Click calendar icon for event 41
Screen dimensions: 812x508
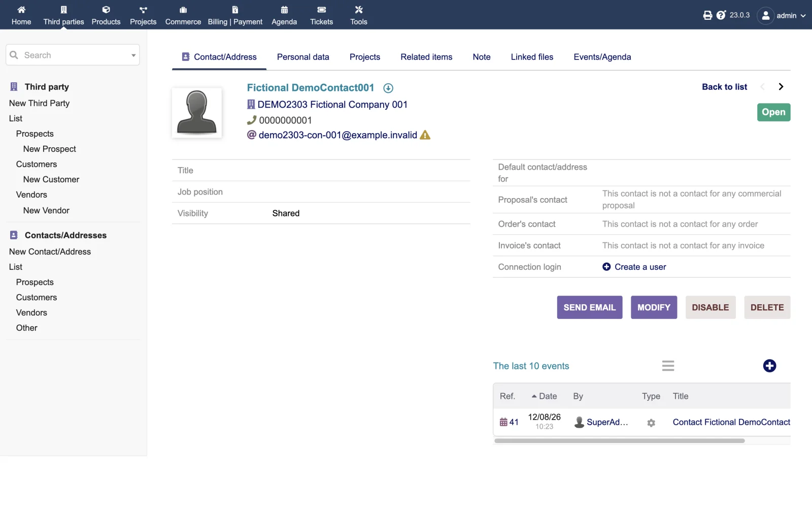pos(503,422)
